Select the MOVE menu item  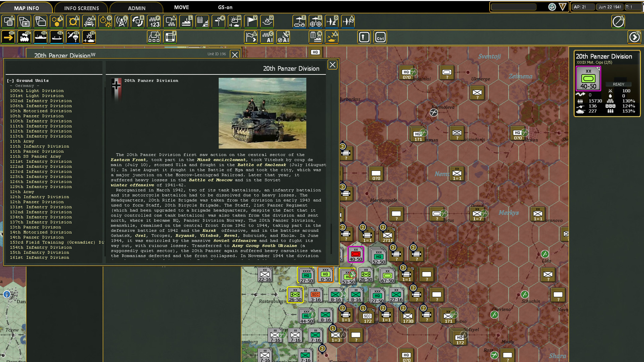pyautogui.click(x=182, y=7)
